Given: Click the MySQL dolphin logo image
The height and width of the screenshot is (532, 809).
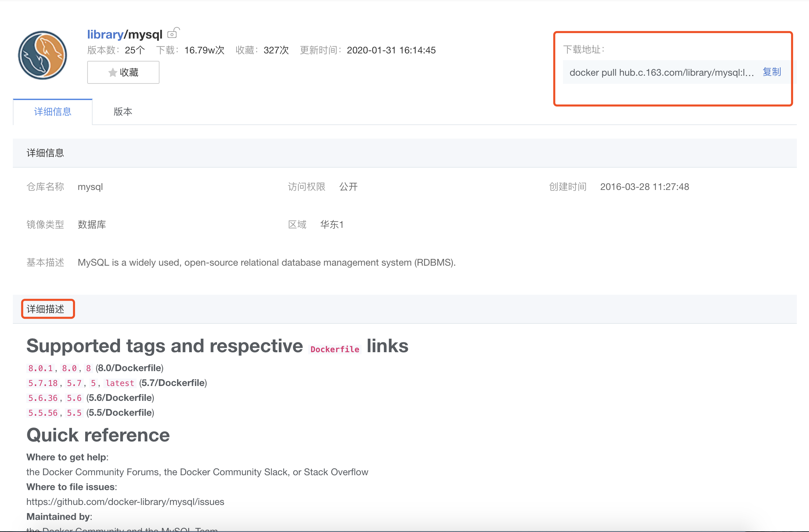Looking at the screenshot, I should point(43,55).
